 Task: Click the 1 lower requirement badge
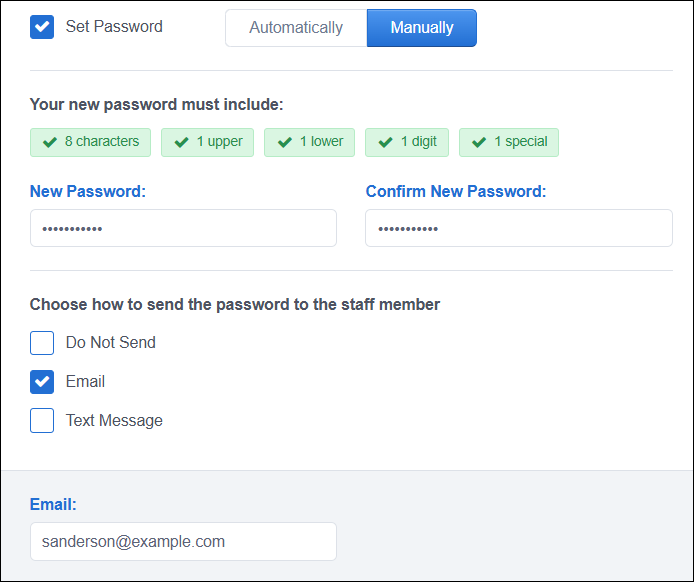click(309, 143)
